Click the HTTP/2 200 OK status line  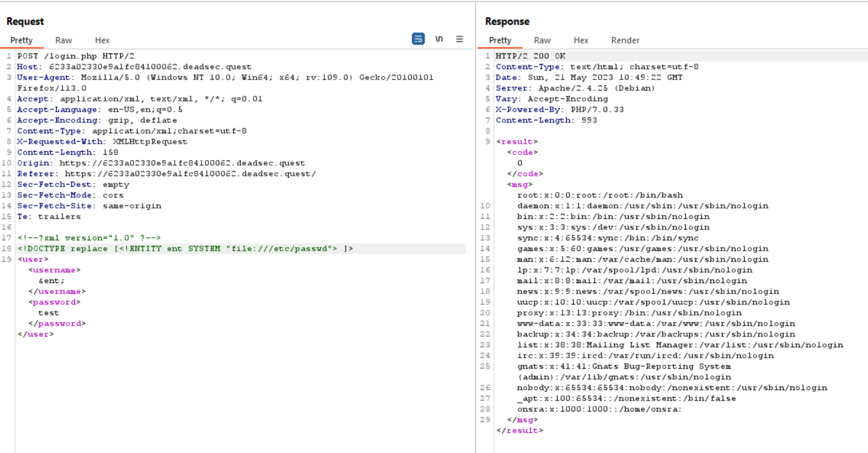coord(531,56)
